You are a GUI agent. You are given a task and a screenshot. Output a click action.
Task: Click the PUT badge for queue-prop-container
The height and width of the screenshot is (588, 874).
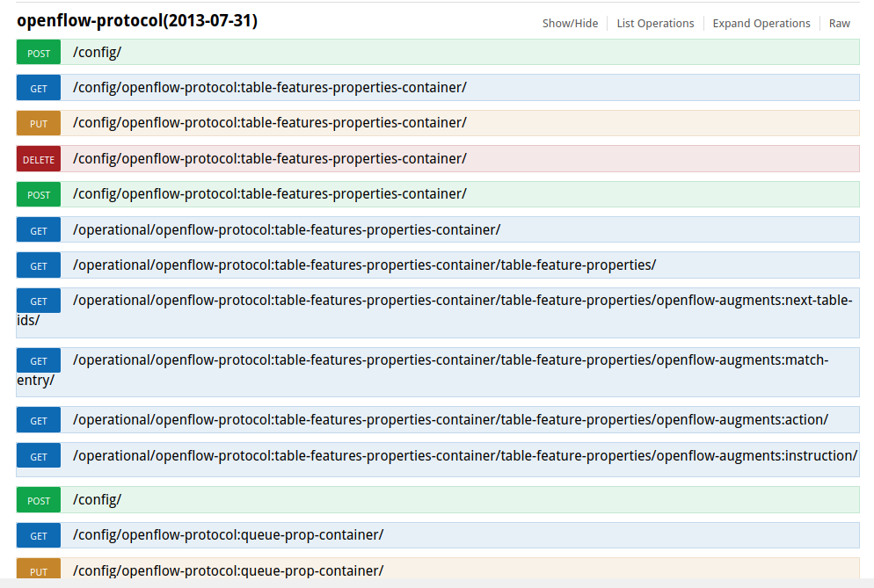pos(39,570)
